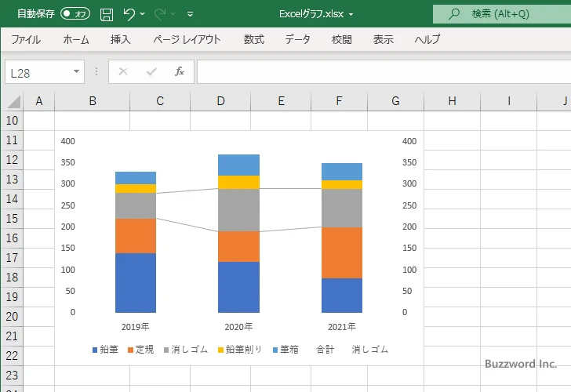Click the 200 label on right axis
This screenshot has height=392, width=571.
pos(409,227)
